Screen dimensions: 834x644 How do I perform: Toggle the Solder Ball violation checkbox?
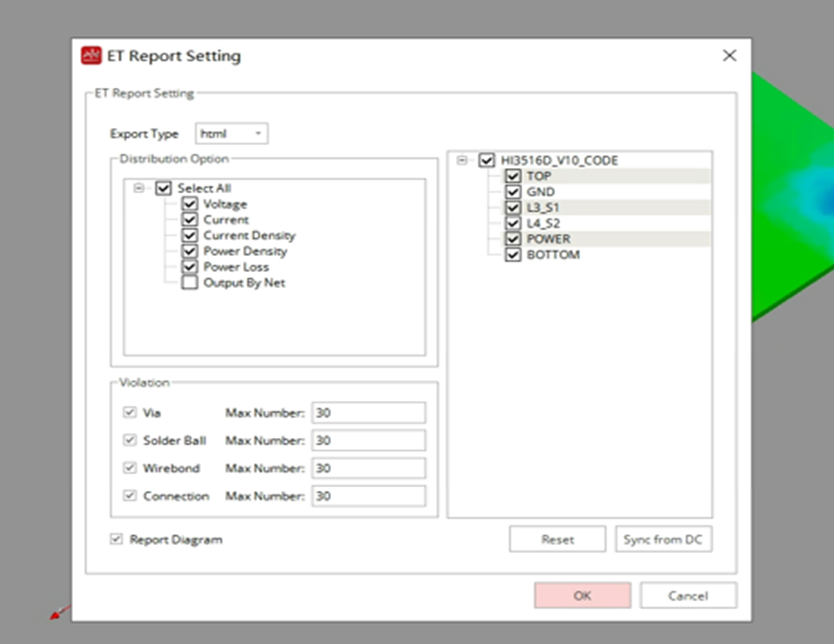tap(130, 440)
